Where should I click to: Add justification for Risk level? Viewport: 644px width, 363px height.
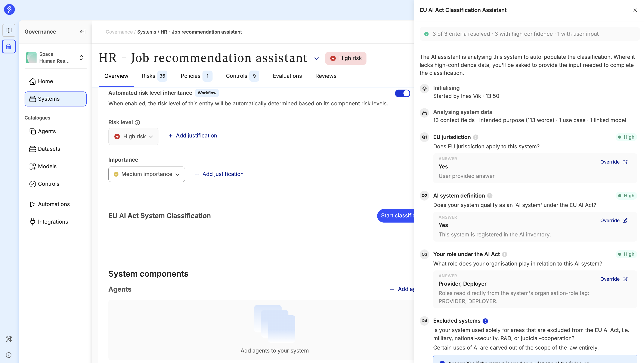point(192,136)
